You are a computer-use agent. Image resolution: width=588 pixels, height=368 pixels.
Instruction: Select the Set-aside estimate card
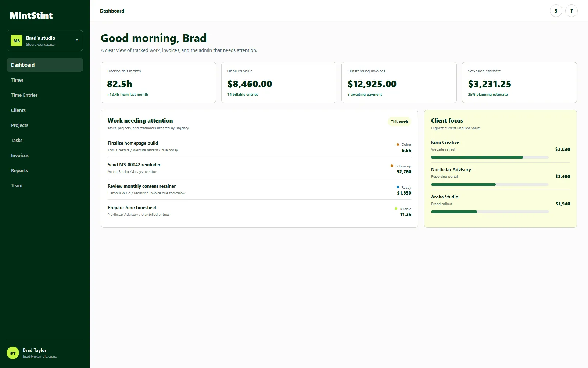pyautogui.click(x=519, y=82)
